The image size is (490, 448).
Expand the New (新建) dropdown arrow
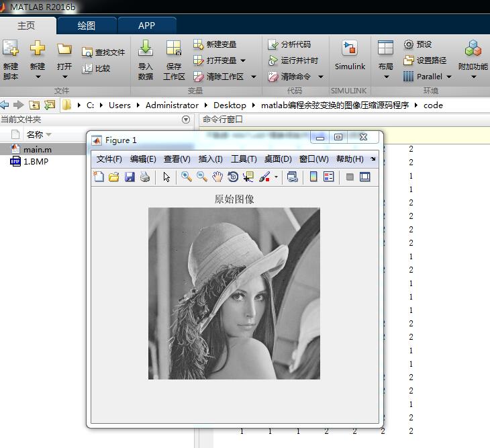point(38,77)
